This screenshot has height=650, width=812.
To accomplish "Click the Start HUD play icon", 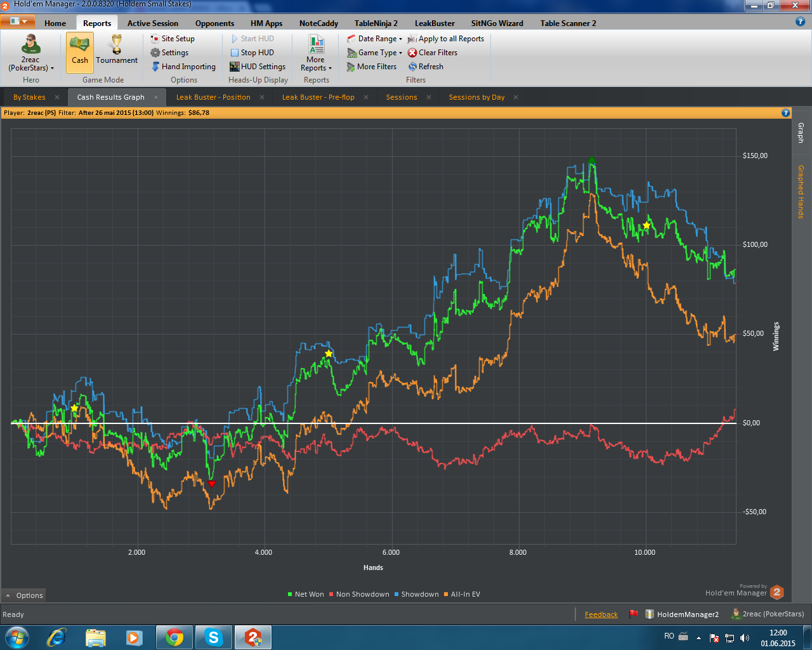I will 235,39.
